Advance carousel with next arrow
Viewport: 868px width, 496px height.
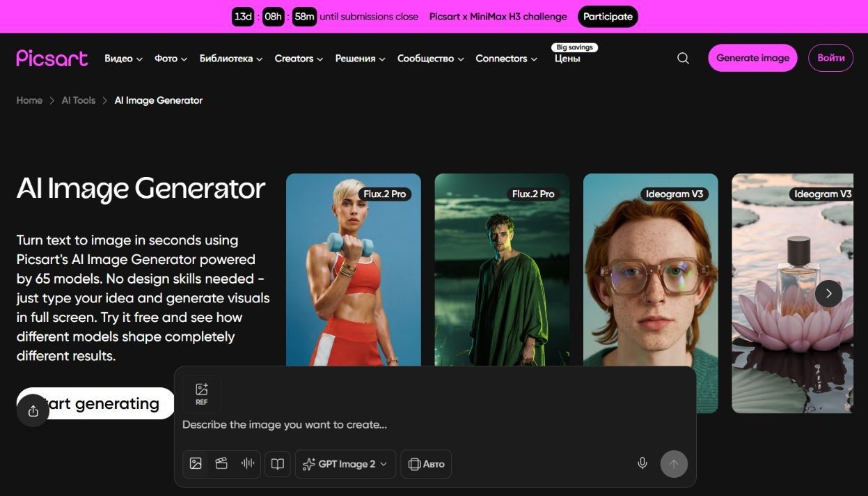[828, 293]
